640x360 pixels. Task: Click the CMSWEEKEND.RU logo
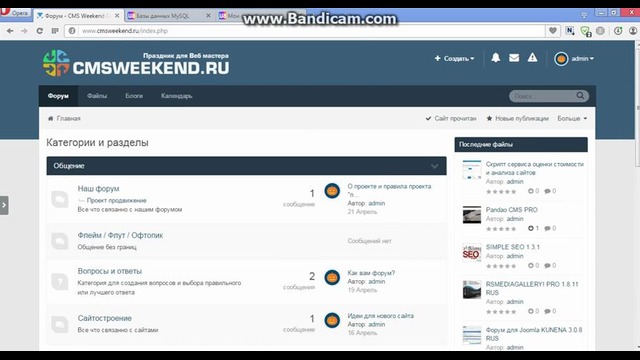pyautogui.click(x=136, y=63)
